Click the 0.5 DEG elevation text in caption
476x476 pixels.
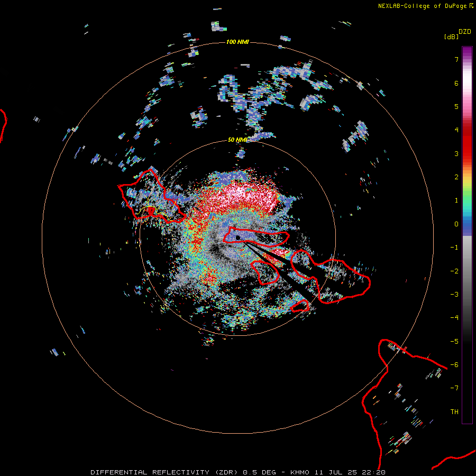click(259, 472)
